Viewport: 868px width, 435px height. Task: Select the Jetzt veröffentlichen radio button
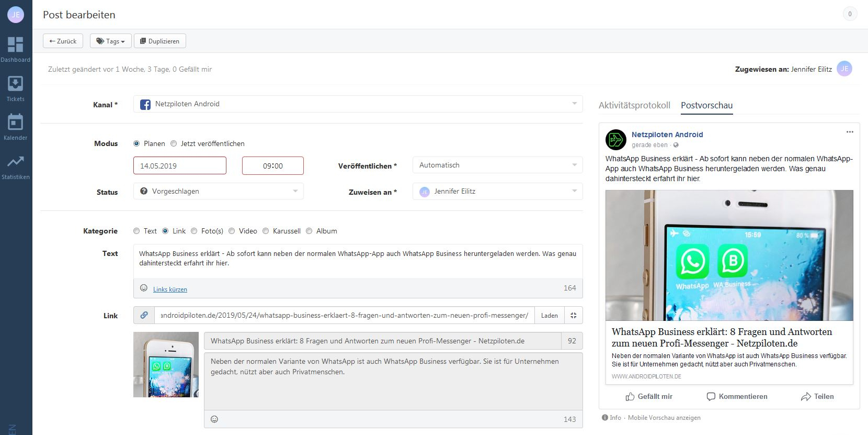174,143
